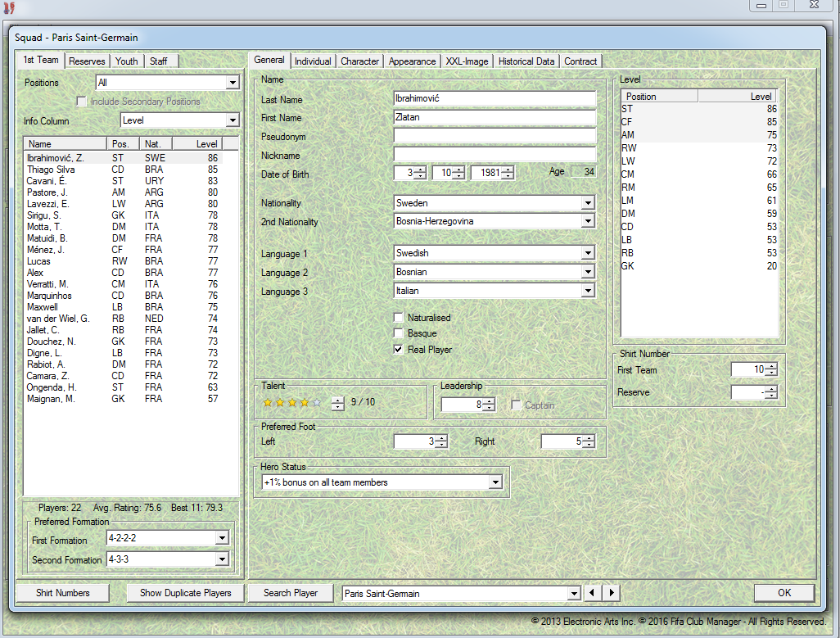
Task: Open the Appearance tab
Action: (x=412, y=61)
